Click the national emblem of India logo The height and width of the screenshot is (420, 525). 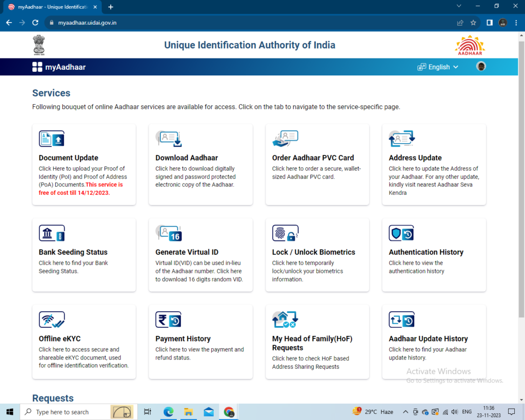tap(39, 45)
